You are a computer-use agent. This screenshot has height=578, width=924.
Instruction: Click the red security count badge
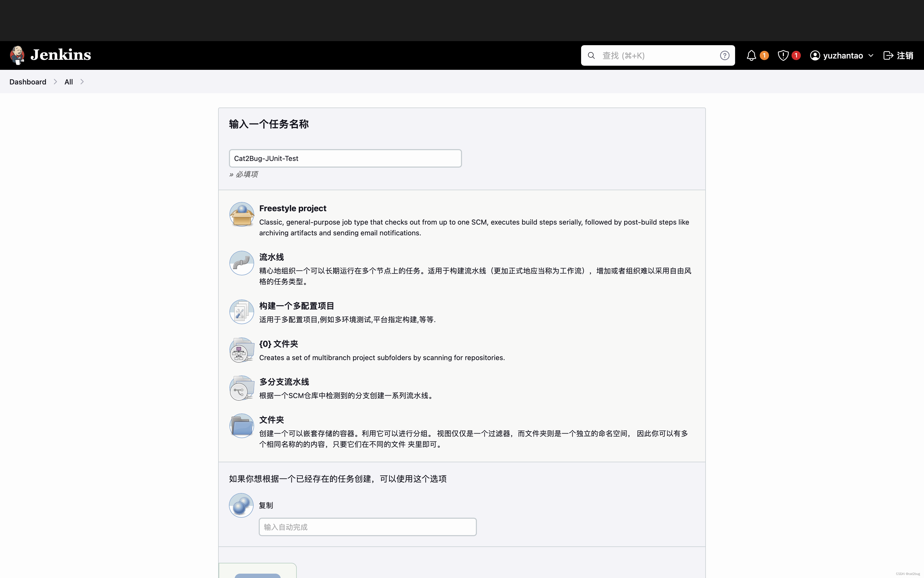pyautogui.click(x=796, y=55)
